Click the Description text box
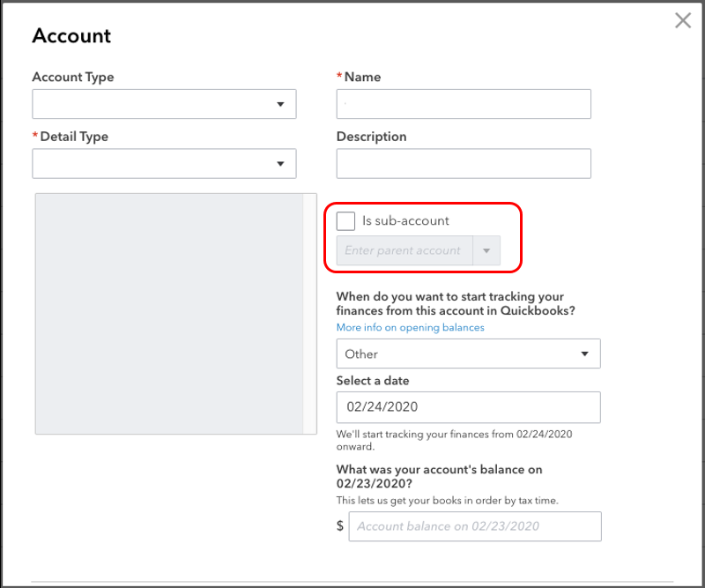705x588 pixels. [464, 164]
